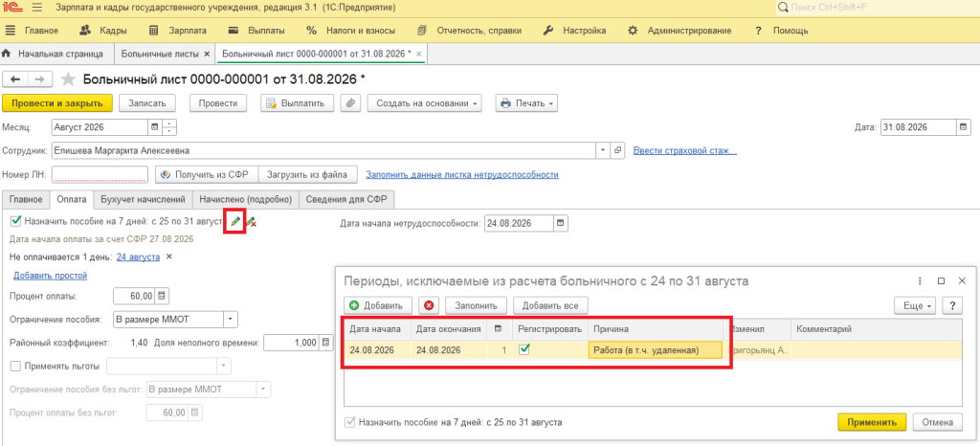The height and width of the screenshot is (446, 980).
Task: Open calculator for Доля неполного времени
Action: [325, 343]
